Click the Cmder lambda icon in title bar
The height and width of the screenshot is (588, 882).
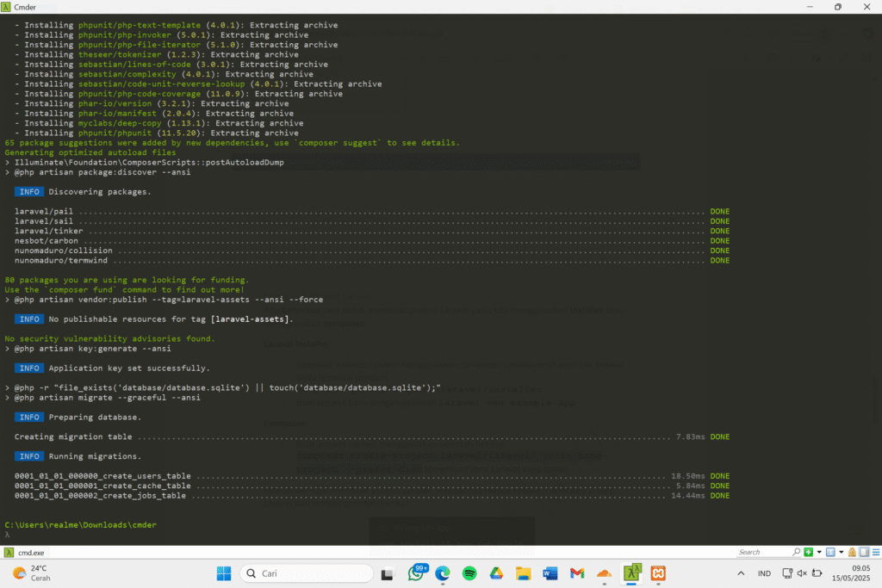coord(7,7)
